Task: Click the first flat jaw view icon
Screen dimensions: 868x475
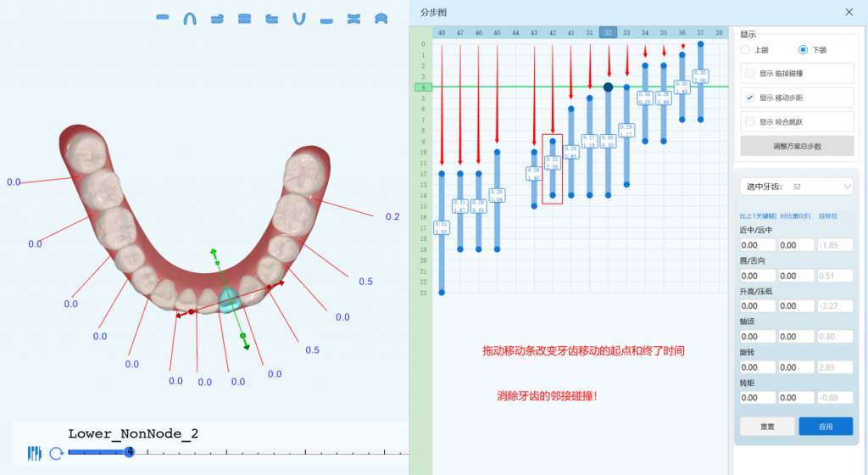Action: [x=164, y=18]
